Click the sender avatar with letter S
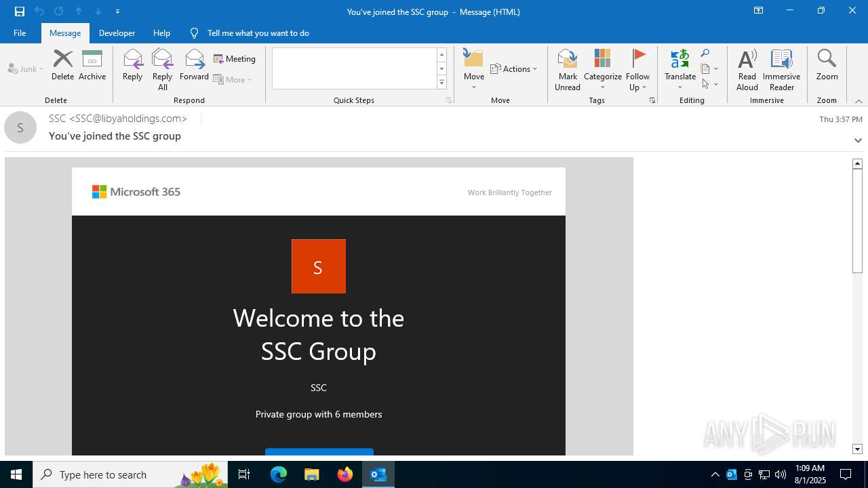The width and height of the screenshot is (868, 488). pyautogui.click(x=20, y=127)
